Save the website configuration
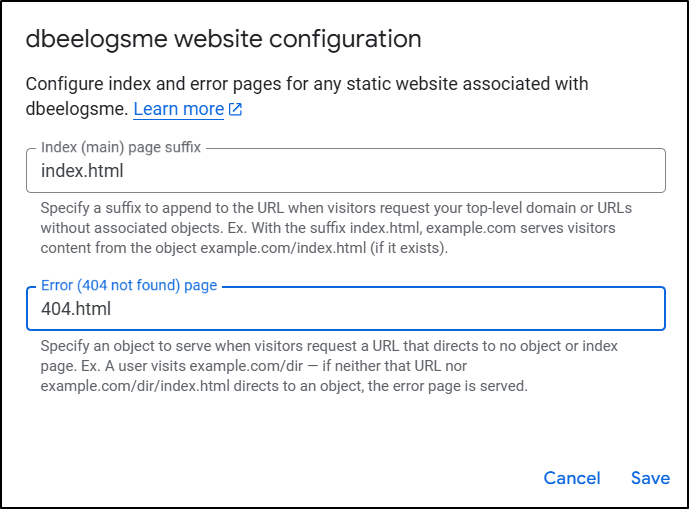 650,478
